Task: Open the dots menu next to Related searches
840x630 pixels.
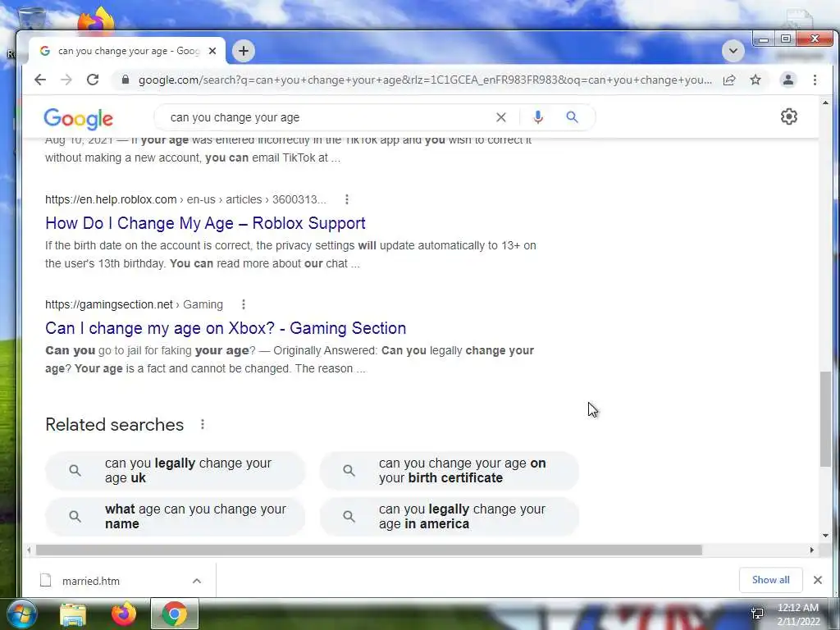Action: pos(203,424)
